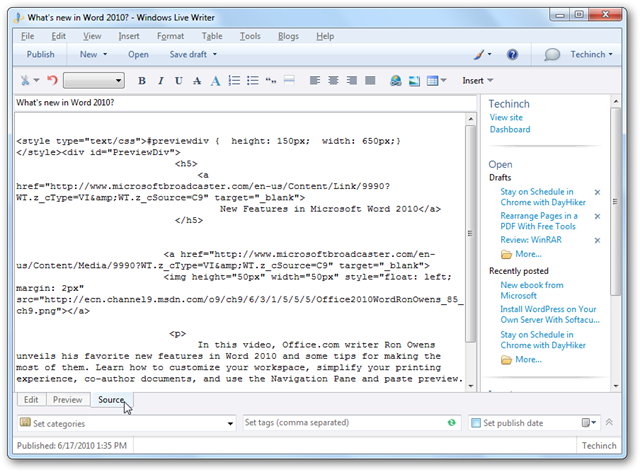Open the publish date calendar dropdown
The height and width of the screenshot is (472, 640).
(x=589, y=423)
